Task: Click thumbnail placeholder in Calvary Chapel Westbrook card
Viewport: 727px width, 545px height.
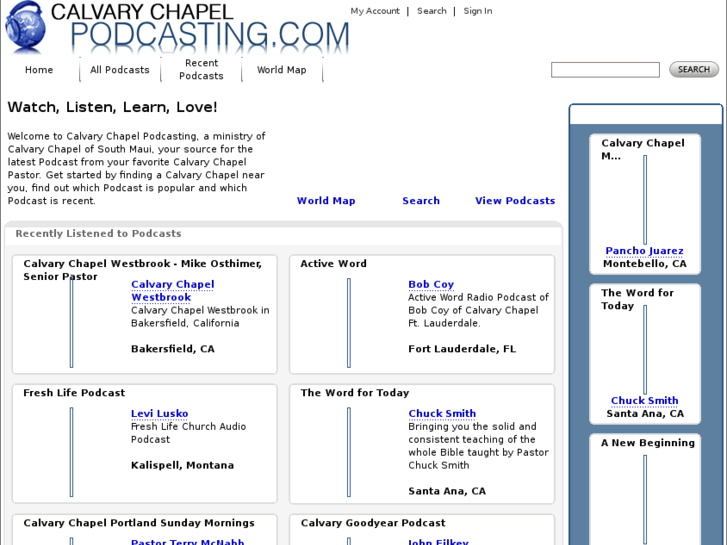Action: pos(71,323)
